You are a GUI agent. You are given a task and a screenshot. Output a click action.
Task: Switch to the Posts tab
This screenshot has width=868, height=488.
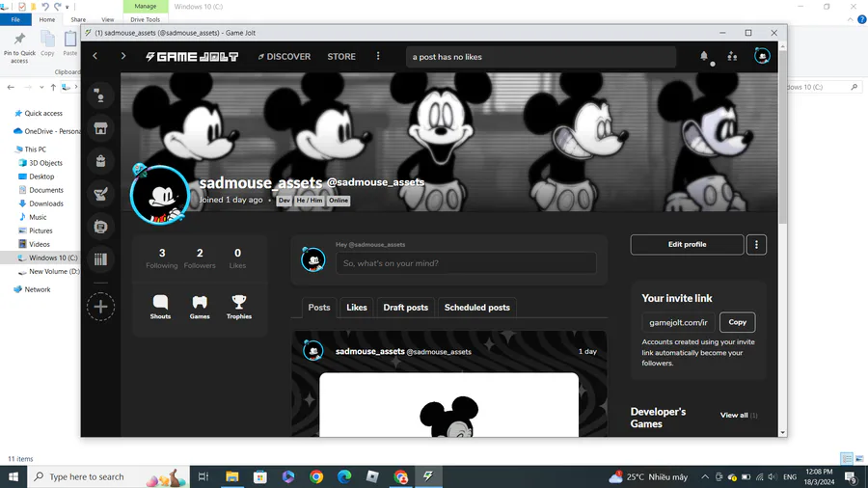click(x=319, y=308)
